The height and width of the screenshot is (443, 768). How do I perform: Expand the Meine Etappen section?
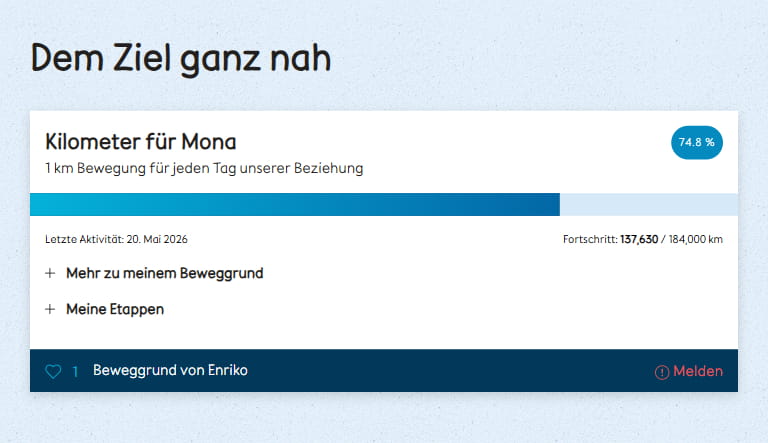(115, 309)
